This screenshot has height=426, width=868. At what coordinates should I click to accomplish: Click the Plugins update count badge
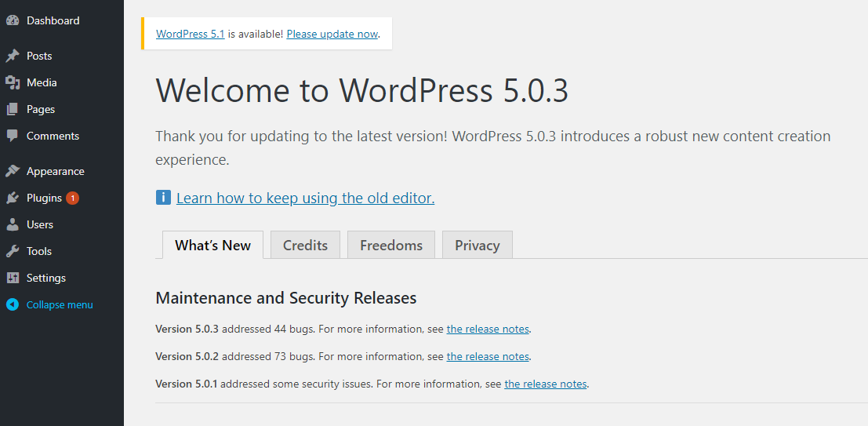pos(72,198)
